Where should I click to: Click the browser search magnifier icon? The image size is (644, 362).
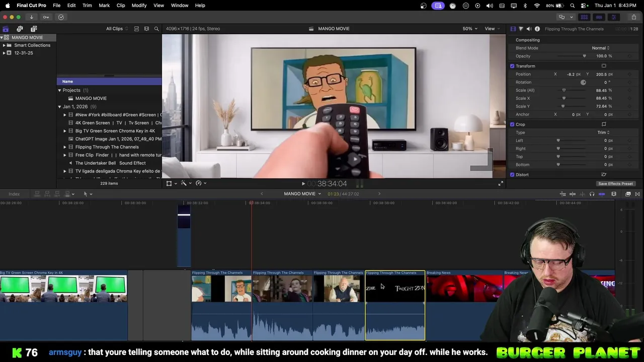click(156, 29)
